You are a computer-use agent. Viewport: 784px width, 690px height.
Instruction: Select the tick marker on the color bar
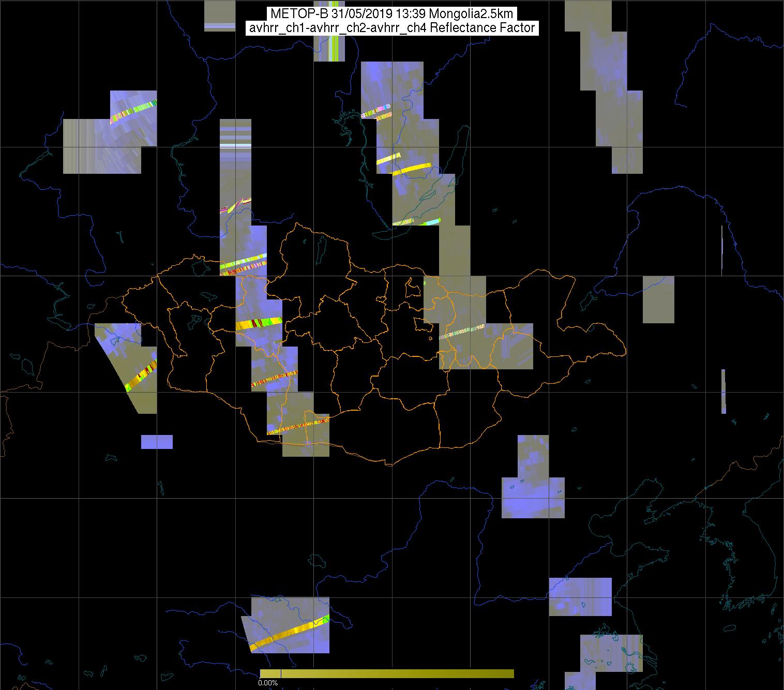pyautogui.click(x=280, y=673)
